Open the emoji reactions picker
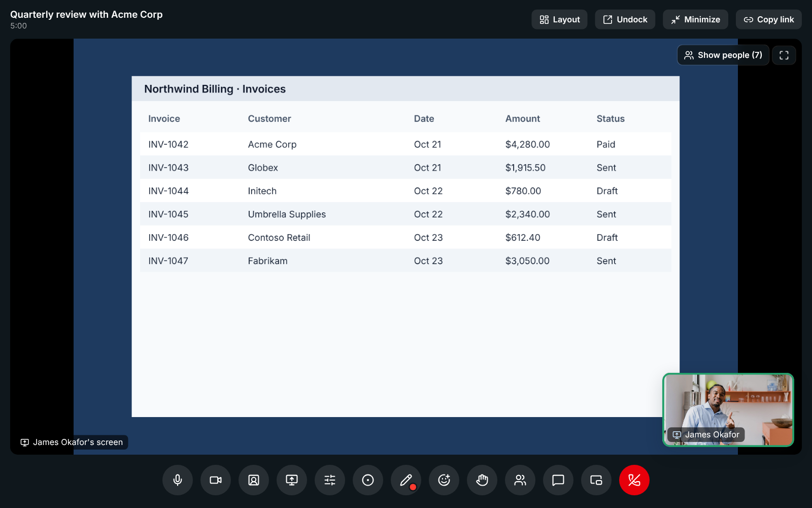This screenshot has width=812, height=508. [x=444, y=480]
